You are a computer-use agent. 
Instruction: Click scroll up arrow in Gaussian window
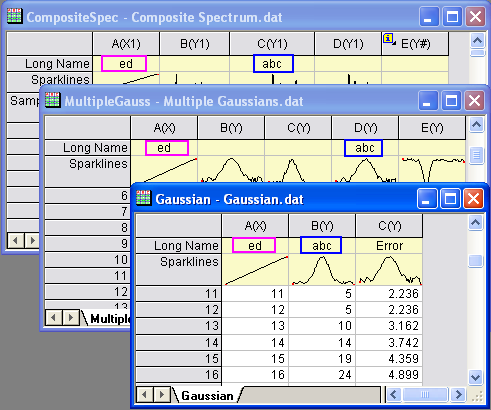pyautogui.click(x=475, y=223)
